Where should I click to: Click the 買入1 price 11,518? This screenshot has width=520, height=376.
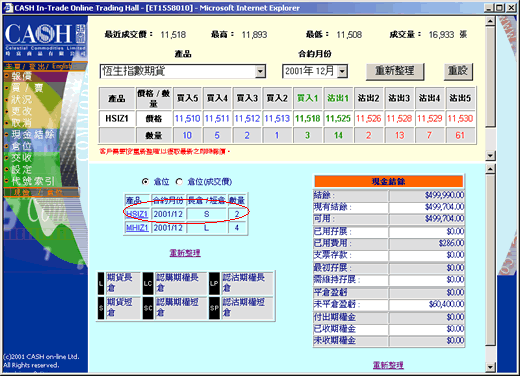[308, 119]
